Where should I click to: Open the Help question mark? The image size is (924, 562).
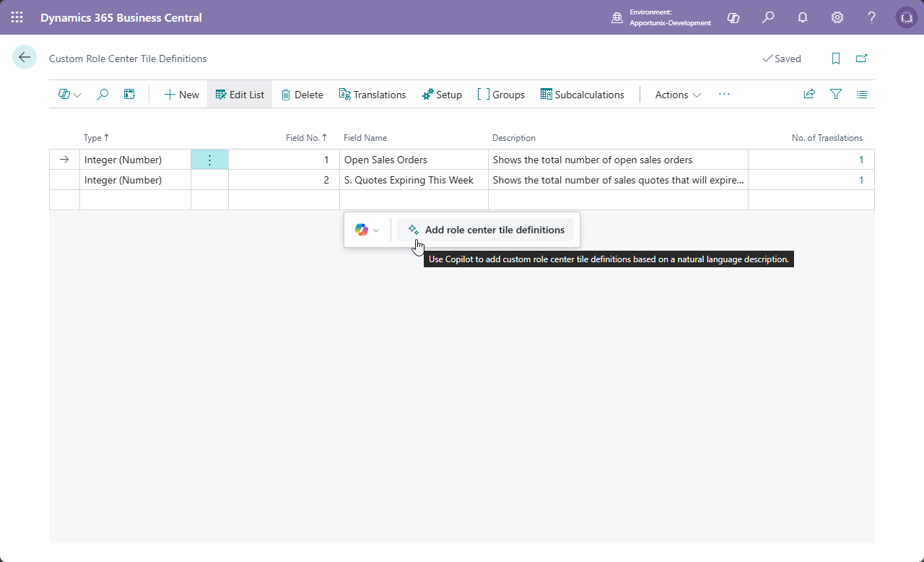(872, 17)
